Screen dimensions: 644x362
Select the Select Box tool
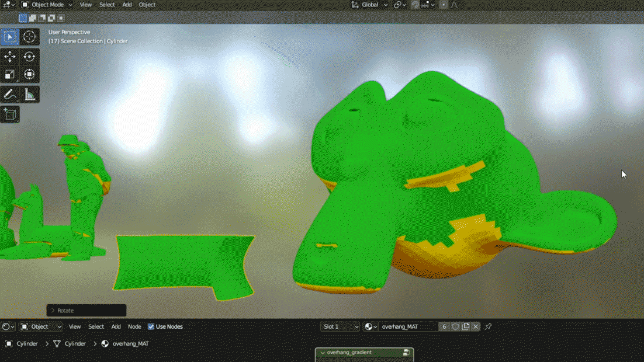[x=10, y=37]
